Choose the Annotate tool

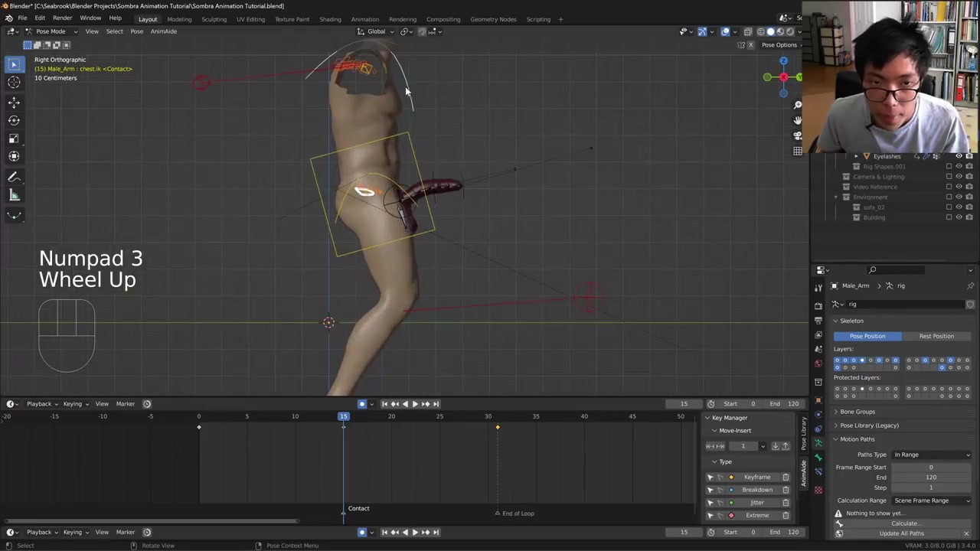coord(14,177)
